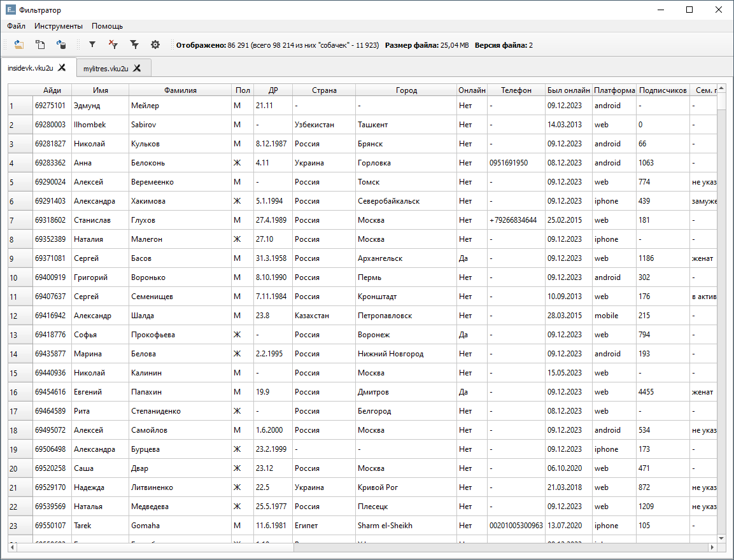Select the city cell Плесецк

tap(406, 507)
